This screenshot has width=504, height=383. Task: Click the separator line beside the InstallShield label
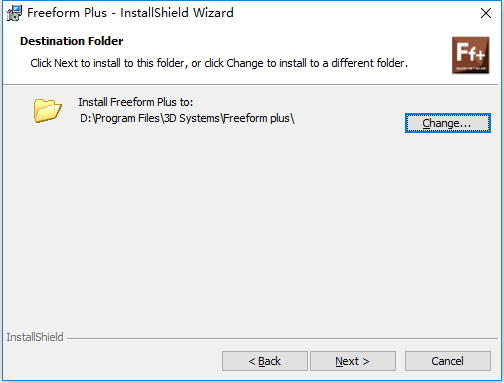tap(282, 339)
